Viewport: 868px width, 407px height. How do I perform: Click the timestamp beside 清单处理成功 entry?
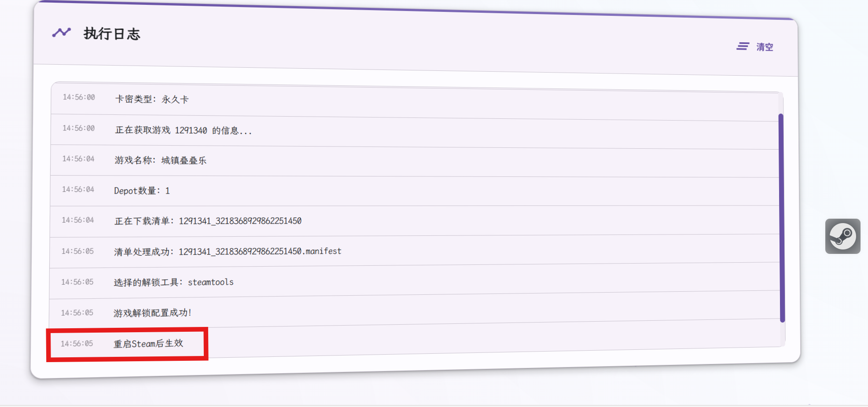(77, 251)
